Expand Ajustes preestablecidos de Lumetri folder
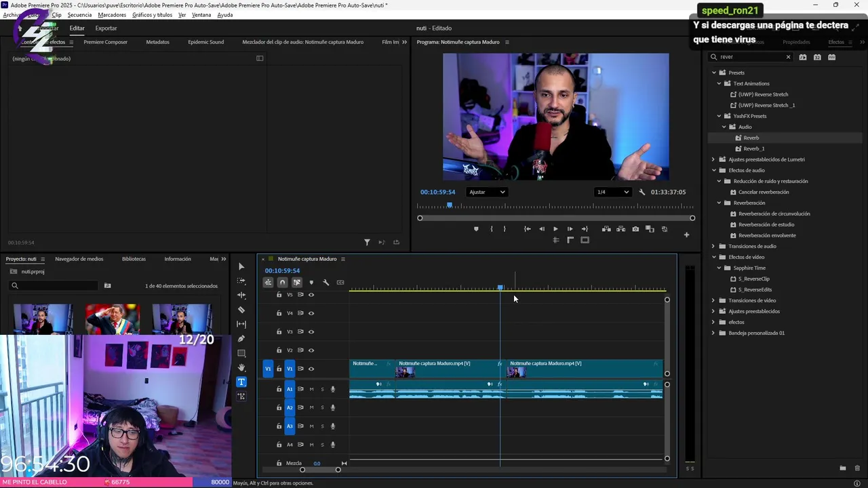Image resolution: width=868 pixels, height=488 pixels. pyautogui.click(x=714, y=159)
